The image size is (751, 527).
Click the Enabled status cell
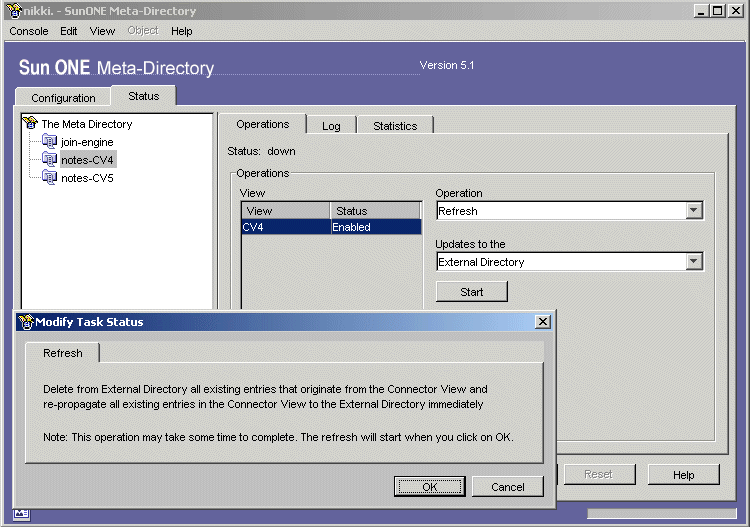tap(376, 227)
